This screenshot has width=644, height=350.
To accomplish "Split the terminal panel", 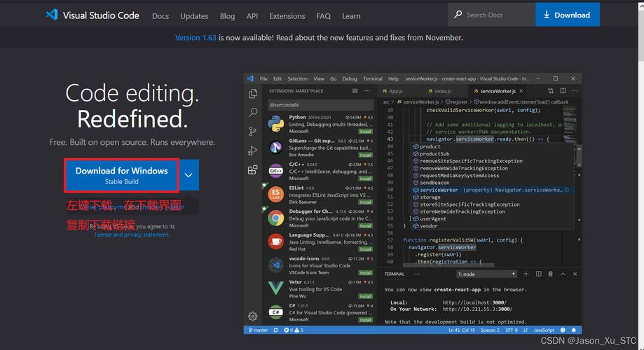I will [538, 274].
